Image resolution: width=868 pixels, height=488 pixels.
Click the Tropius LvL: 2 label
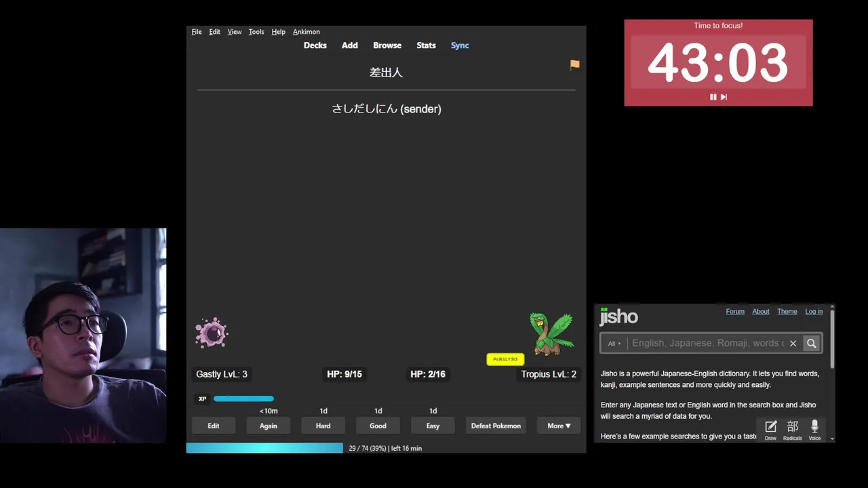pos(549,374)
